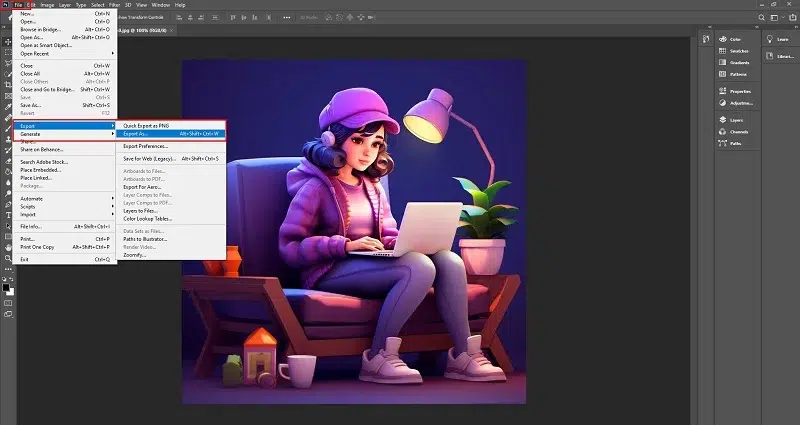Choose Place Embedded

(65, 170)
